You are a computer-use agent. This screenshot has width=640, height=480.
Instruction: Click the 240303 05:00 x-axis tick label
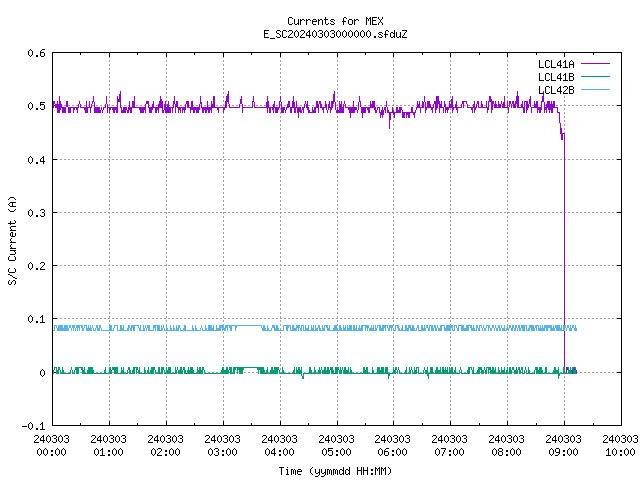coord(336,446)
